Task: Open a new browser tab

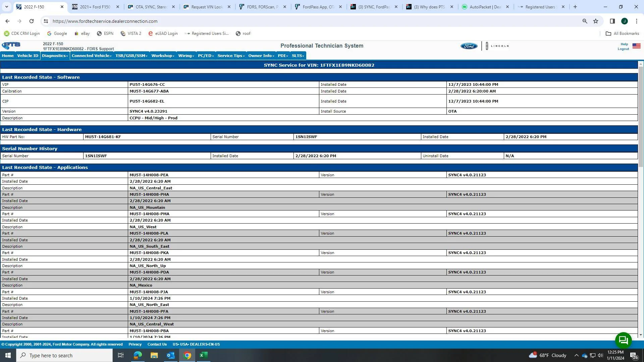Action: click(575, 7)
